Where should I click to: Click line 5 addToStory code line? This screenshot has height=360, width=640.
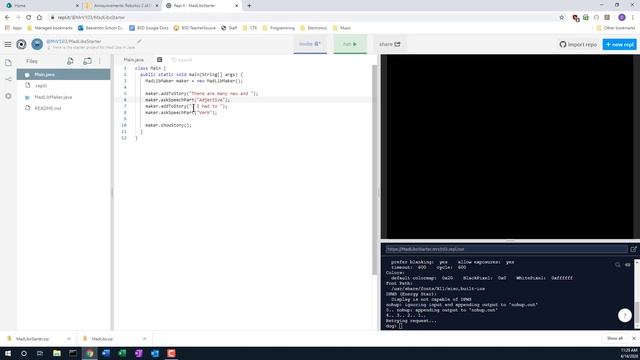[x=202, y=93]
